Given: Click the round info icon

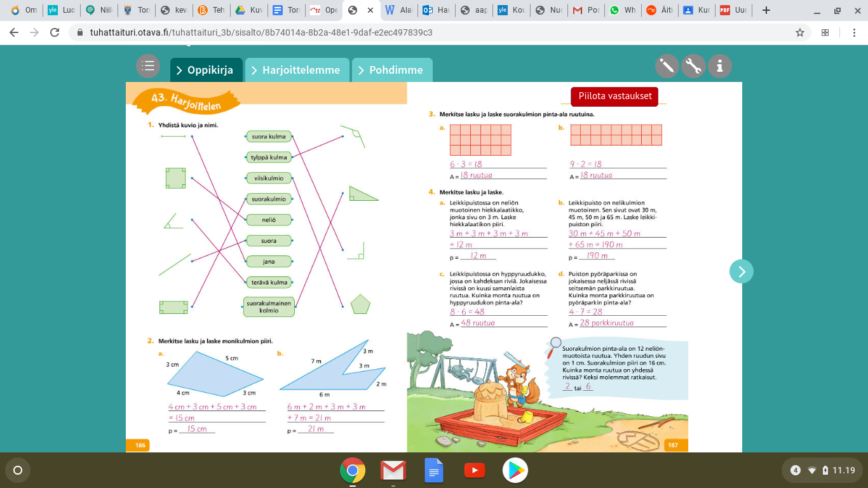Looking at the screenshot, I should point(720,65).
